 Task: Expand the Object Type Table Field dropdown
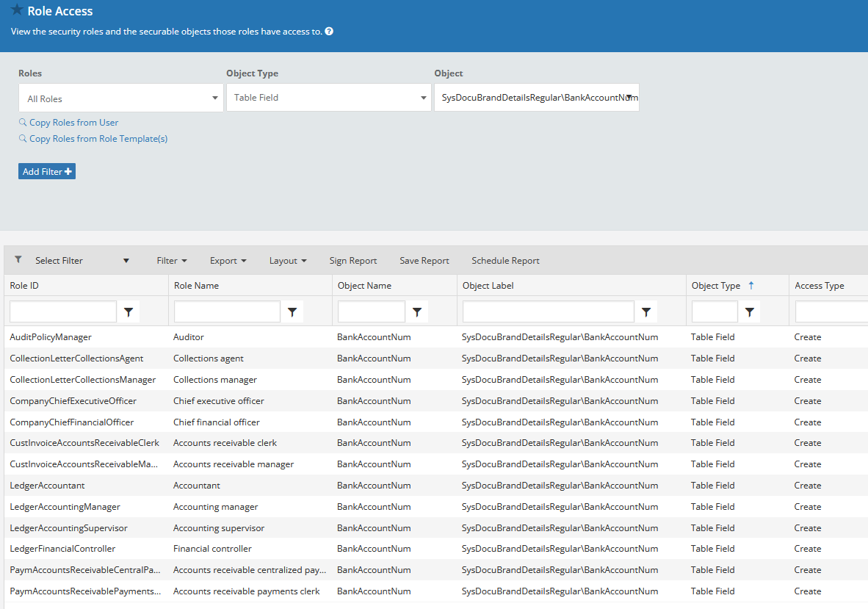328,98
